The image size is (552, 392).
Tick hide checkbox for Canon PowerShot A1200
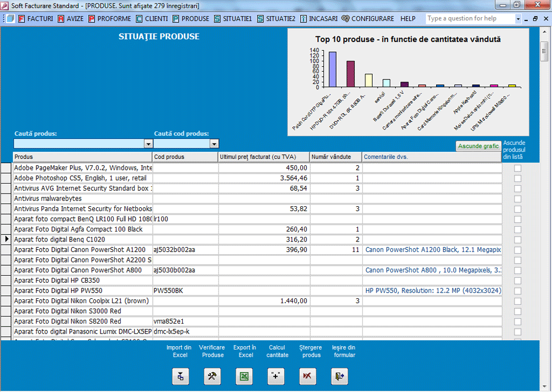click(x=518, y=250)
